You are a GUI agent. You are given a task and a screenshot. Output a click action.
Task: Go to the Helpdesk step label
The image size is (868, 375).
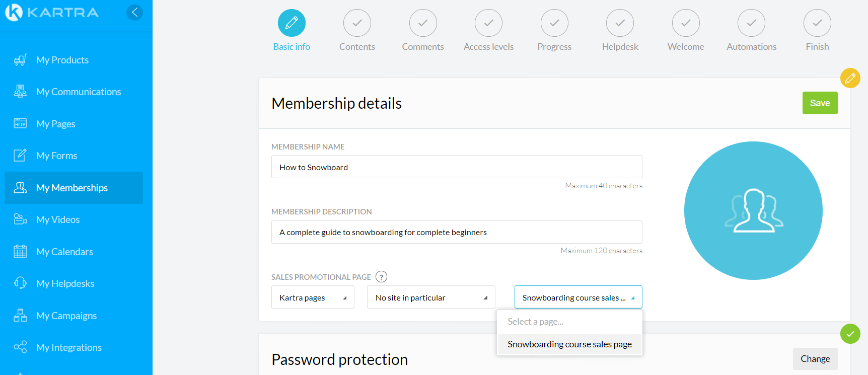pos(620,47)
